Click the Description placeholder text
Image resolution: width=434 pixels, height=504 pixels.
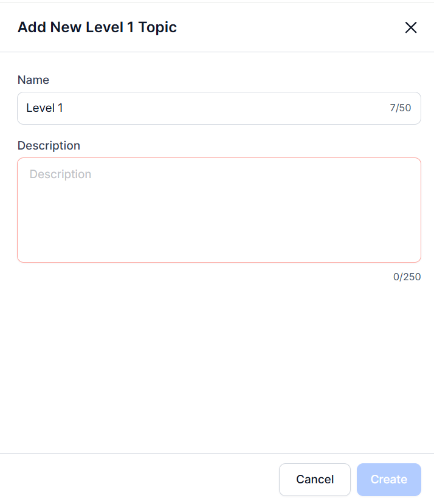(x=60, y=174)
